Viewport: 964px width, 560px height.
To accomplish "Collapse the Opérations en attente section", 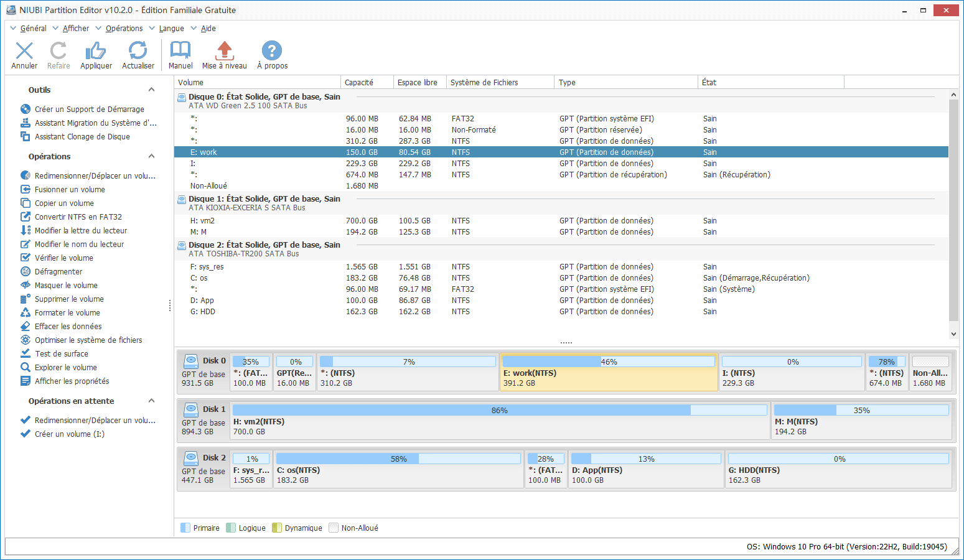I will (x=151, y=401).
